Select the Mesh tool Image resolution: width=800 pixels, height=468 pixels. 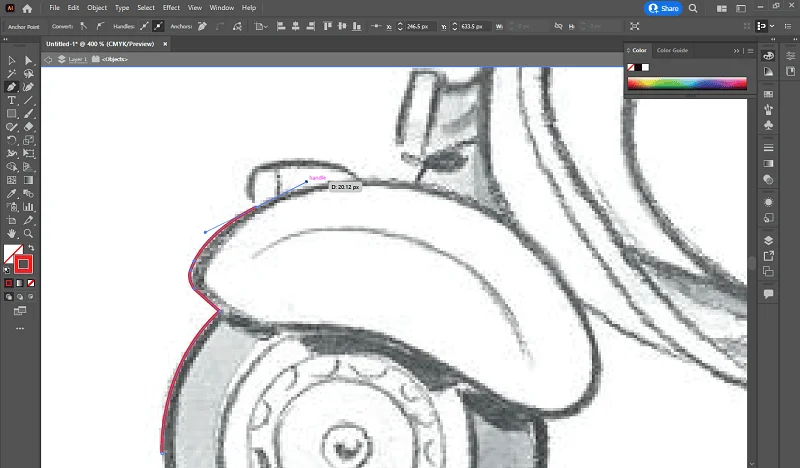tap(11, 180)
